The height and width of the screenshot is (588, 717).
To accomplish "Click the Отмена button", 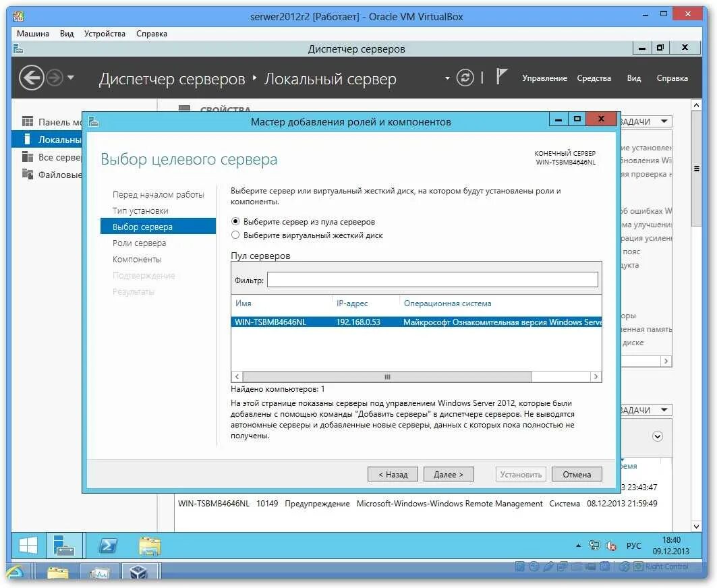I will (x=577, y=474).
